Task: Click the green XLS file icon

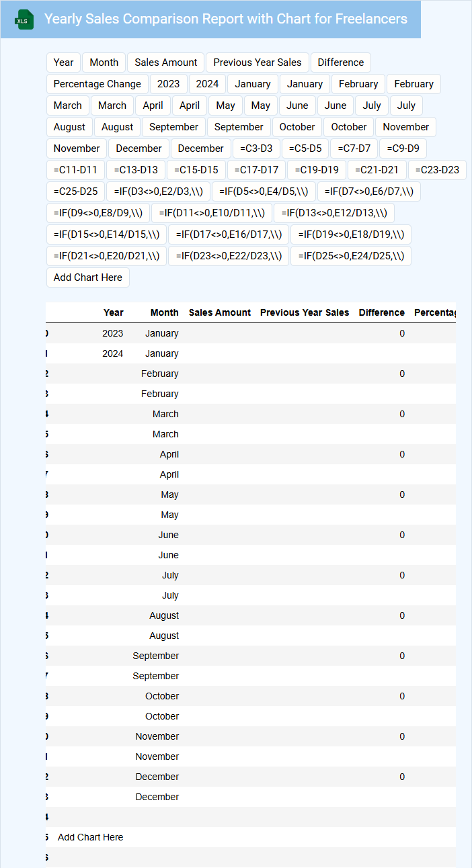Action: coord(24,19)
